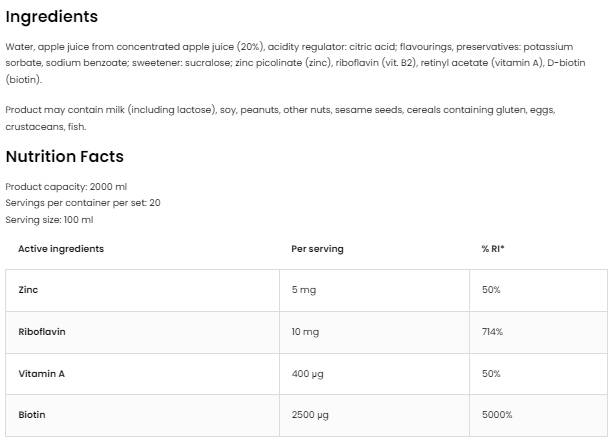Select the Servings per container line
The width and height of the screenshot is (614, 446).
(x=83, y=203)
